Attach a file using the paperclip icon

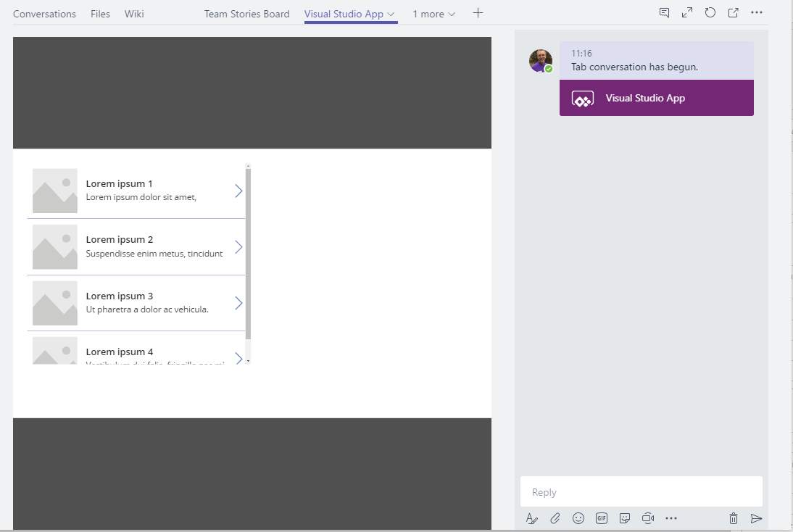(x=555, y=518)
